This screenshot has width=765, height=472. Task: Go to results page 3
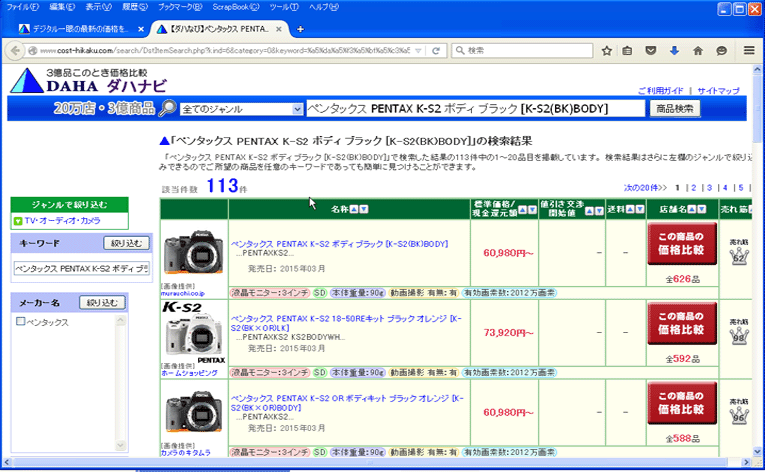[x=709, y=188]
